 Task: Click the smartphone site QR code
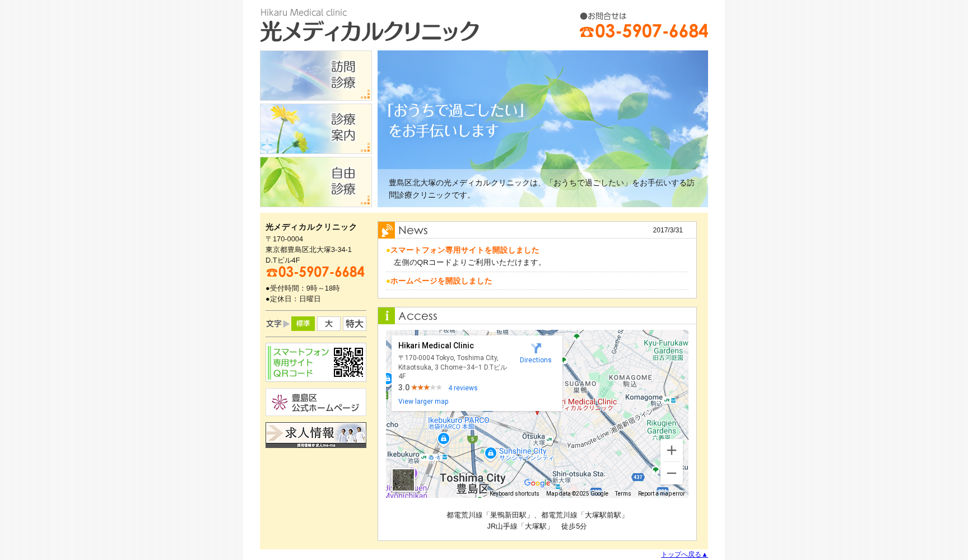pos(349,362)
